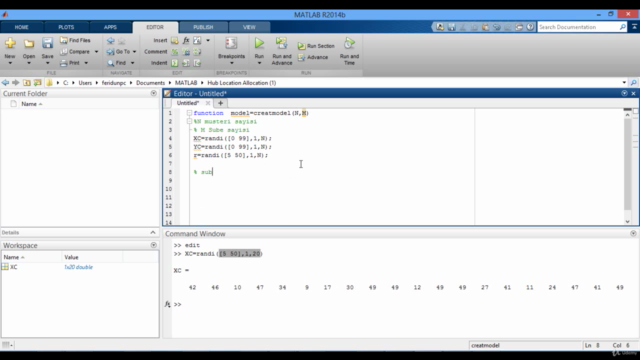
Task: Click the Print button
Action: tap(70, 63)
